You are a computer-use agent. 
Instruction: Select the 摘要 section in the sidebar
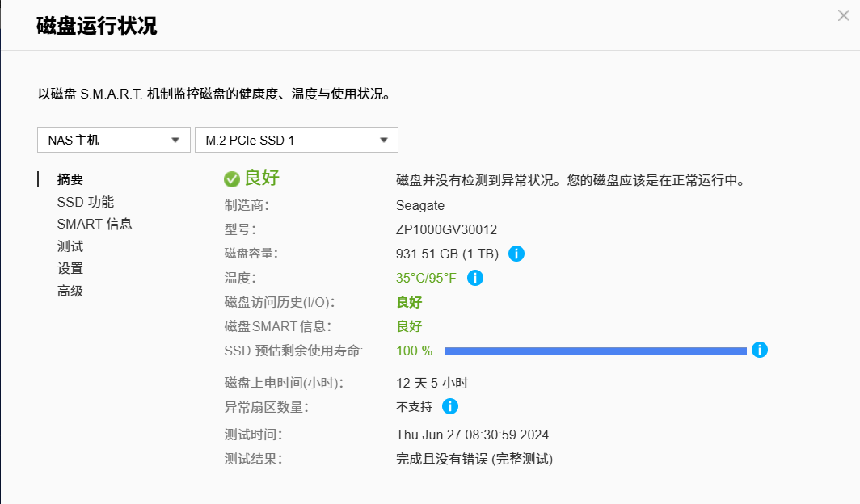coord(70,178)
